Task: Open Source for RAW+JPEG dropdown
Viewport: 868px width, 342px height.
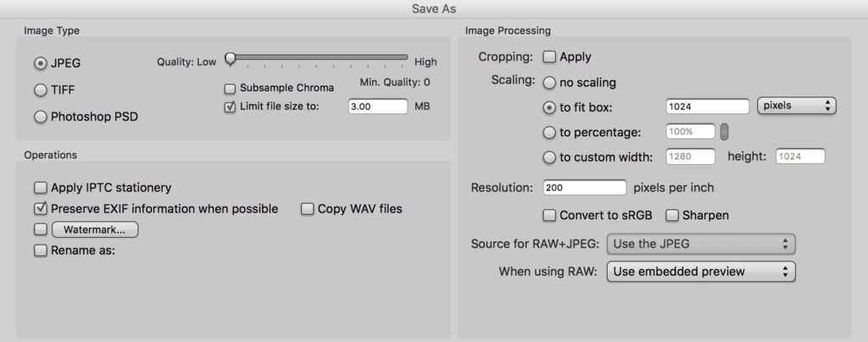Action: [x=701, y=245]
